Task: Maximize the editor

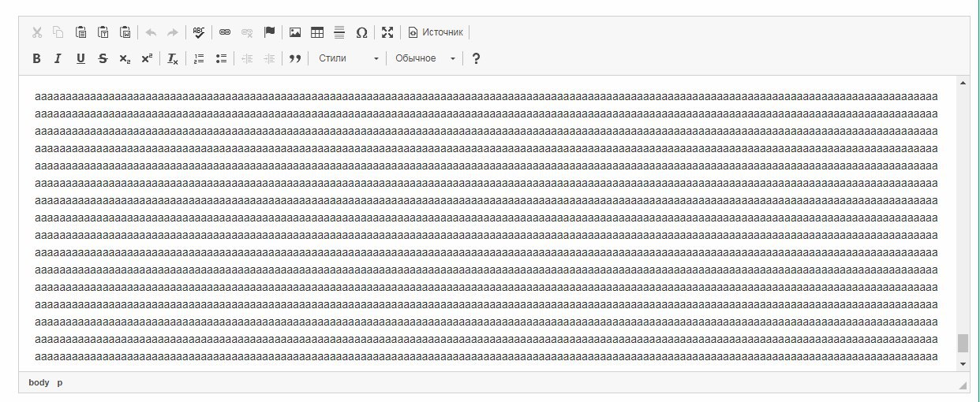Action: [387, 32]
